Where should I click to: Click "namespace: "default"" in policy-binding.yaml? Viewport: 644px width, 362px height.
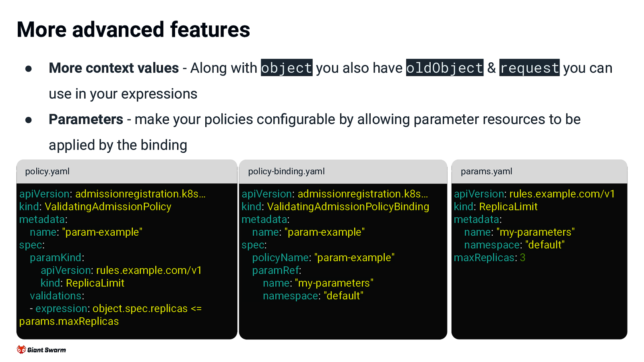(x=313, y=296)
